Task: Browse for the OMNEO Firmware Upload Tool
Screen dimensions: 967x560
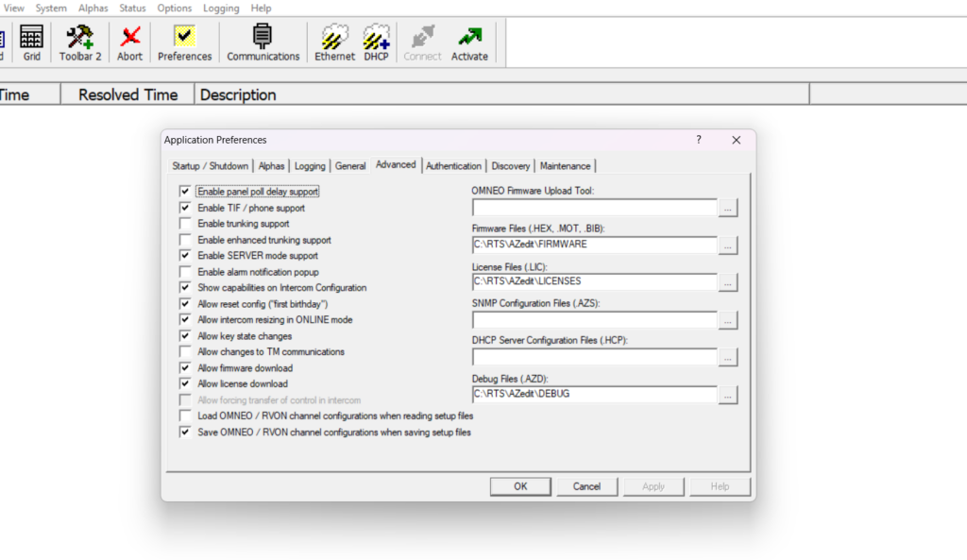Action: 727,207
